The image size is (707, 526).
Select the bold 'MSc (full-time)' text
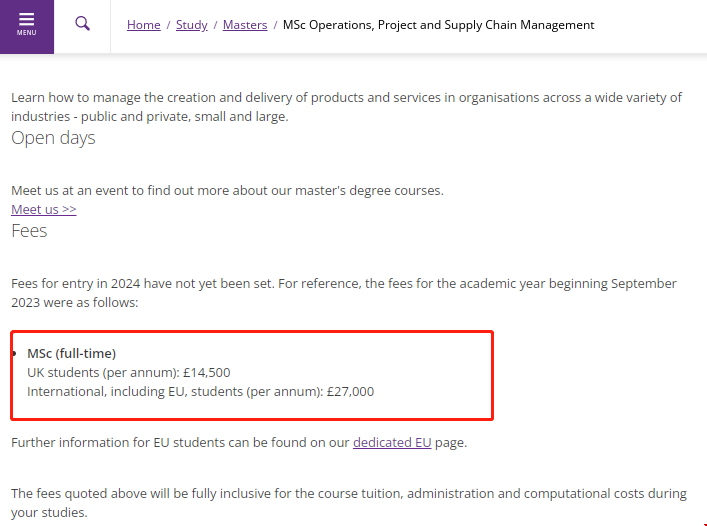pos(71,353)
